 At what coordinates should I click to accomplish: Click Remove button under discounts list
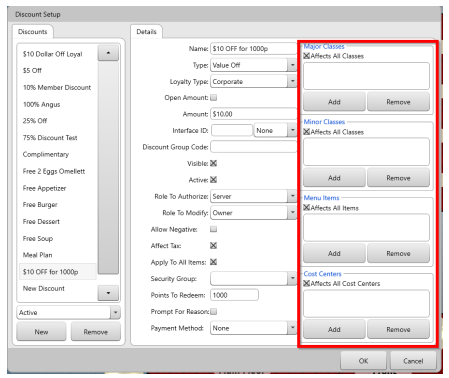(x=96, y=332)
